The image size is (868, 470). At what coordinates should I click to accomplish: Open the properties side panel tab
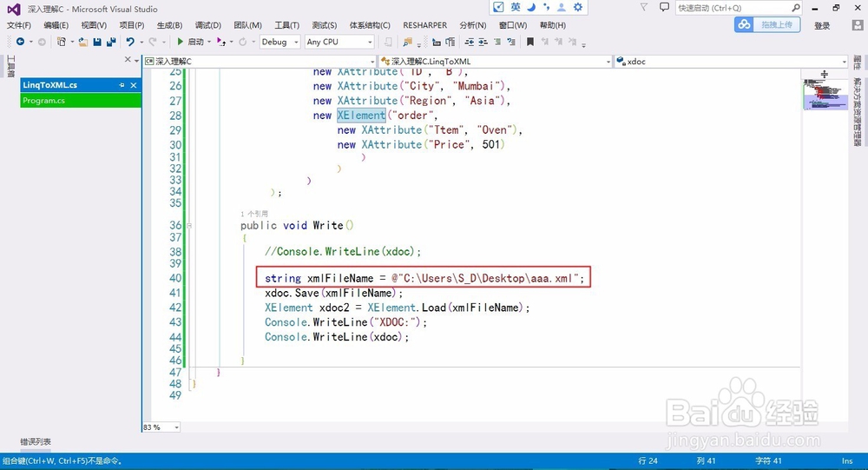(x=857, y=62)
